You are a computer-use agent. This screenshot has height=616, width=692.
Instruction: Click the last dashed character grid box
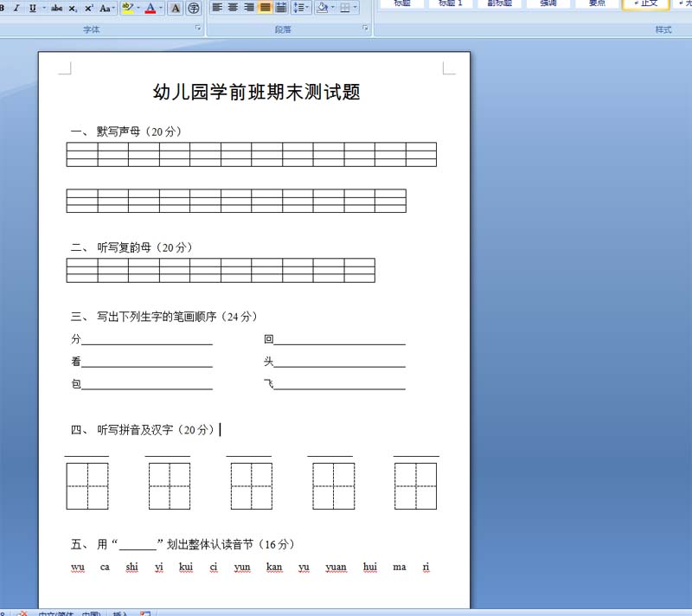coord(415,486)
